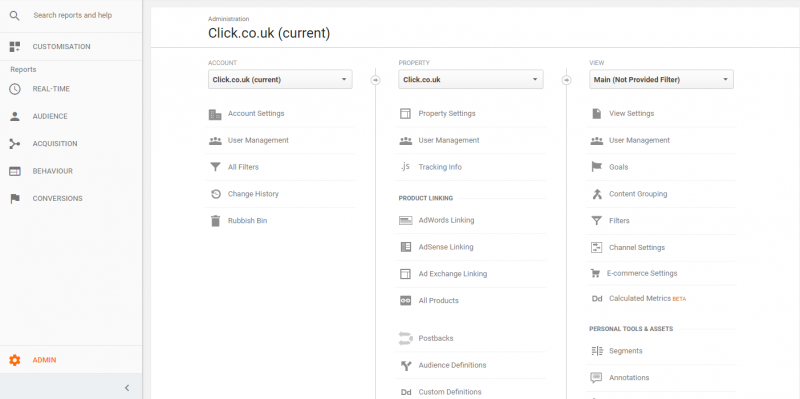Click the Behaviour window icon
The image size is (800, 399).
click(15, 171)
